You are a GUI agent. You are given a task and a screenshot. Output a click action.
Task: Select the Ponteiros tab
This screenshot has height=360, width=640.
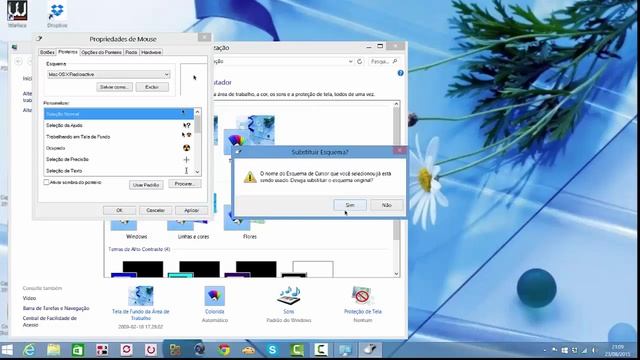(x=68, y=52)
